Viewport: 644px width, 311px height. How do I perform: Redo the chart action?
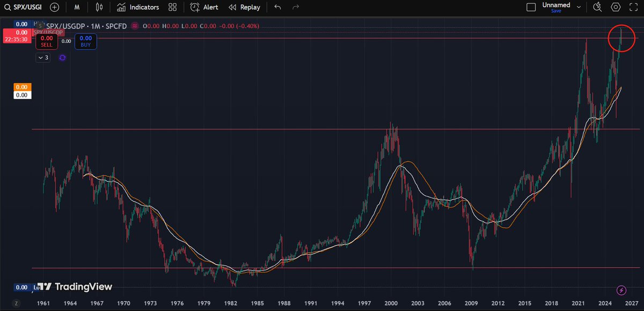pos(295,8)
